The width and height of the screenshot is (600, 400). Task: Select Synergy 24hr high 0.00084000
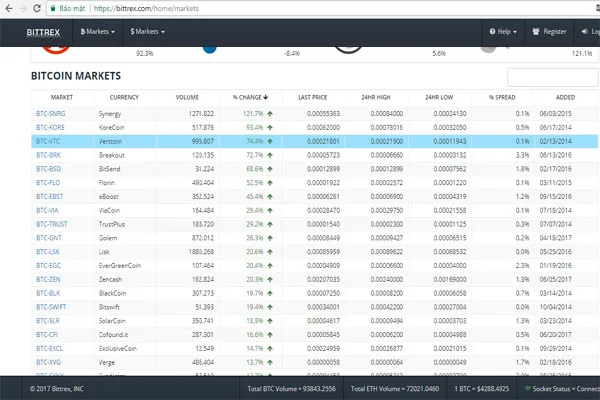point(386,114)
